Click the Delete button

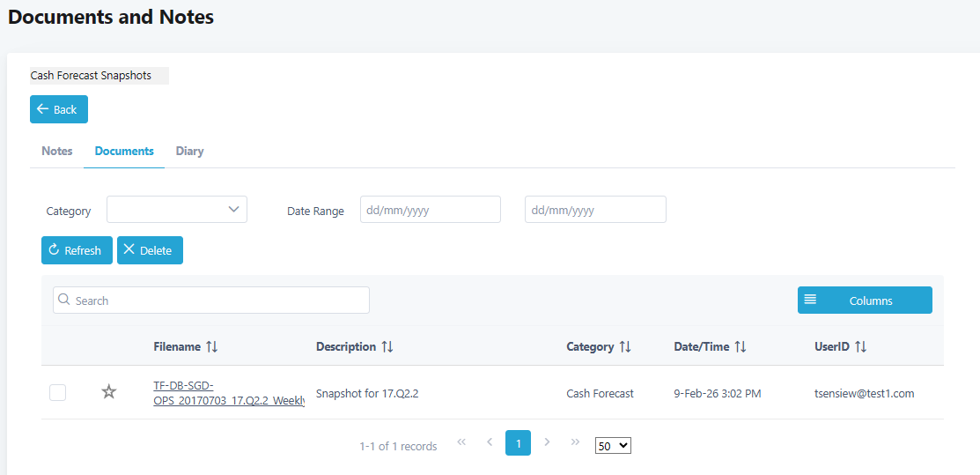click(150, 250)
